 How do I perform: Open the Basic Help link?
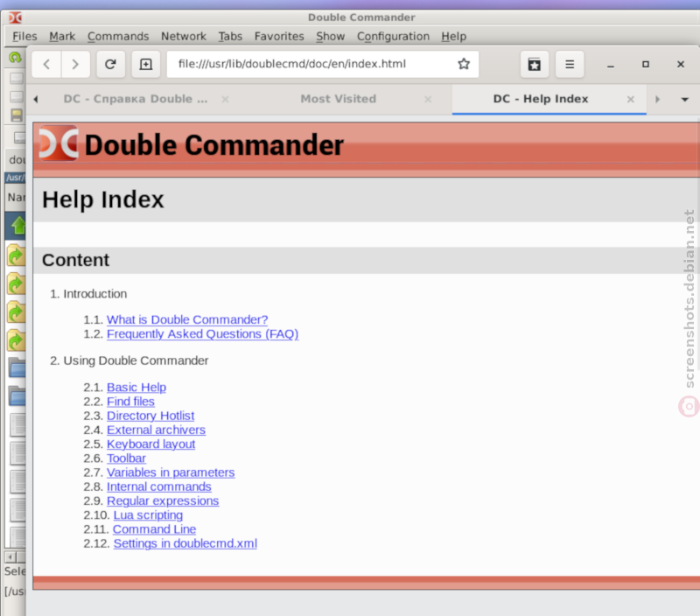point(136,387)
